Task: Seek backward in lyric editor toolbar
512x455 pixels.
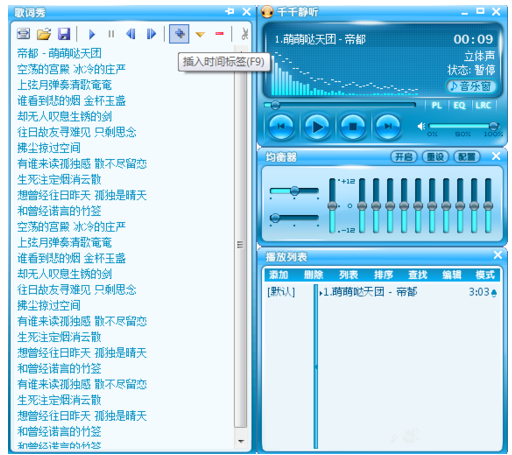Action: pos(131,34)
